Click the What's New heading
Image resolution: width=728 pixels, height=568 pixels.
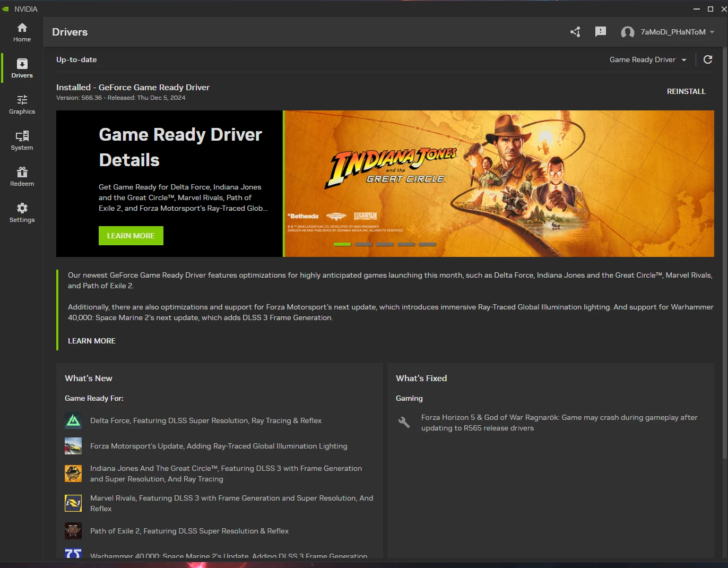[x=89, y=378]
